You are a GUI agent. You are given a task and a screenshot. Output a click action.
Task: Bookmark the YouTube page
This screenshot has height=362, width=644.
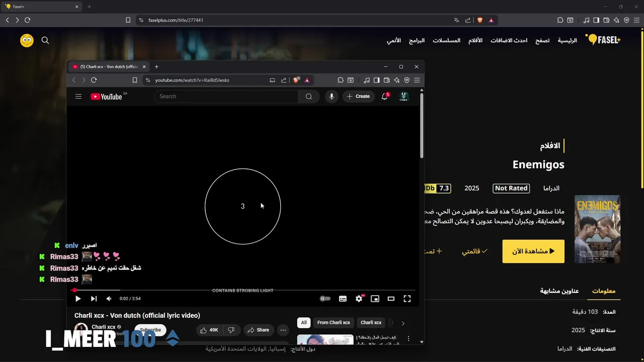tap(135, 80)
